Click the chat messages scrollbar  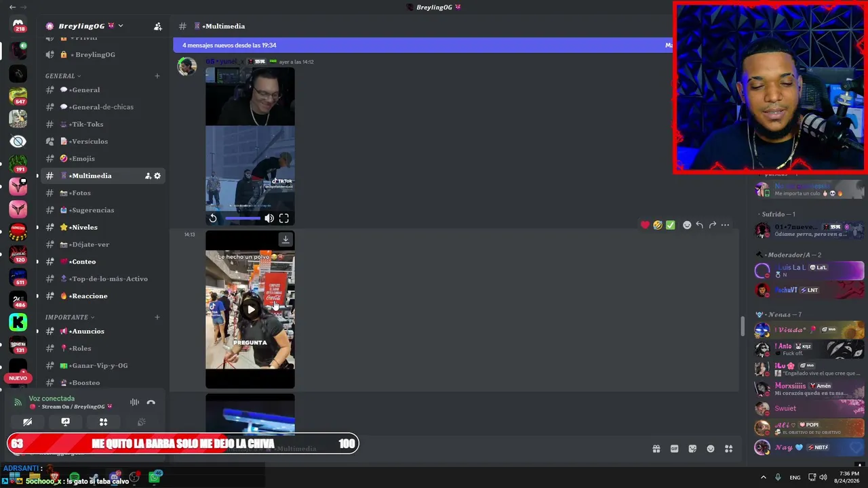(x=743, y=326)
